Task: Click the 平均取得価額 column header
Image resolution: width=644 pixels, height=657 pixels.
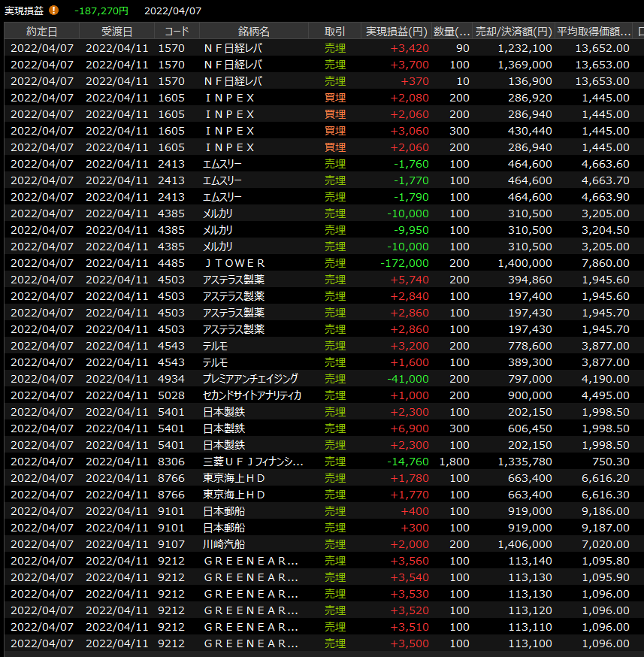Action: click(594, 31)
